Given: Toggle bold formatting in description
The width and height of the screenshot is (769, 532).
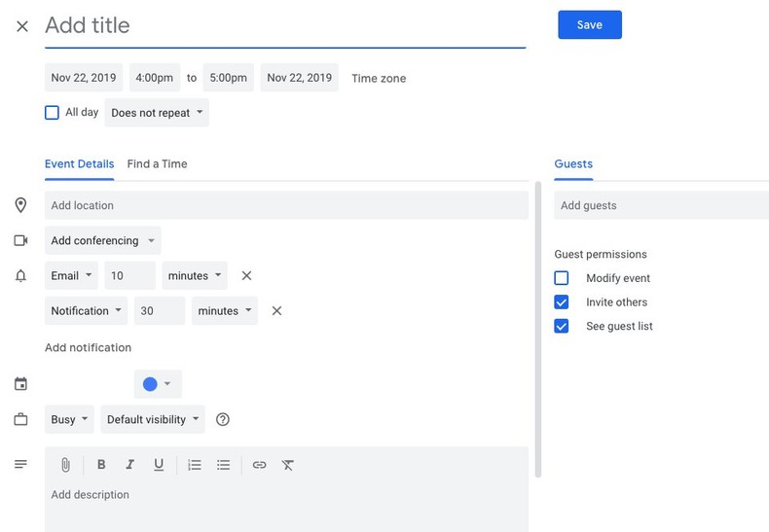Looking at the screenshot, I should 101,465.
